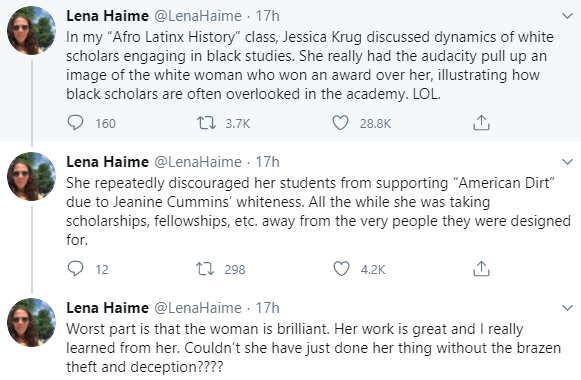Reply to the American Dirt tweet

coord(75,269)
